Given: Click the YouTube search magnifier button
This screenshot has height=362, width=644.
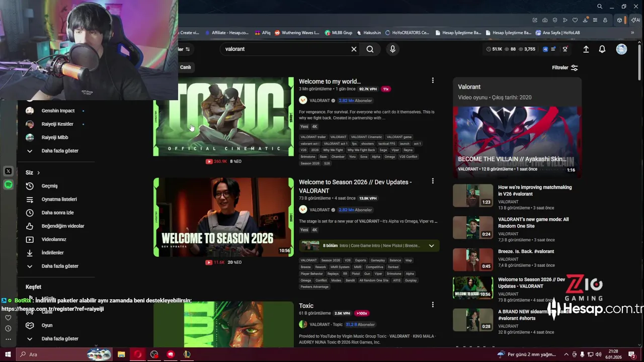Looking at the screenshot, I should tap(370, 49).
